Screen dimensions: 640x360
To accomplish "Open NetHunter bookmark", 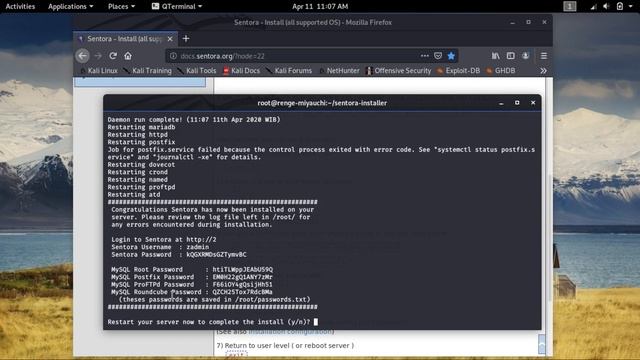I will click(x=339, y=71).
